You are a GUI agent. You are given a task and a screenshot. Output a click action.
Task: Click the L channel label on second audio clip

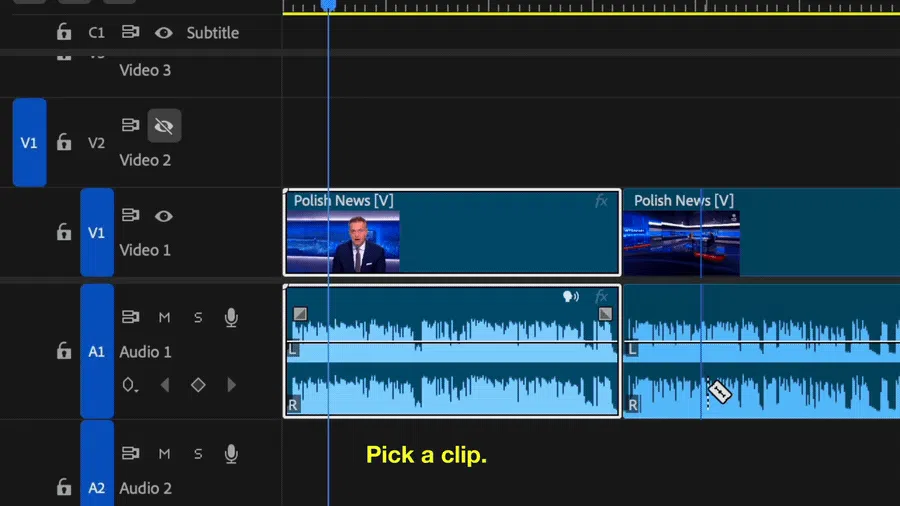[633, 349]
